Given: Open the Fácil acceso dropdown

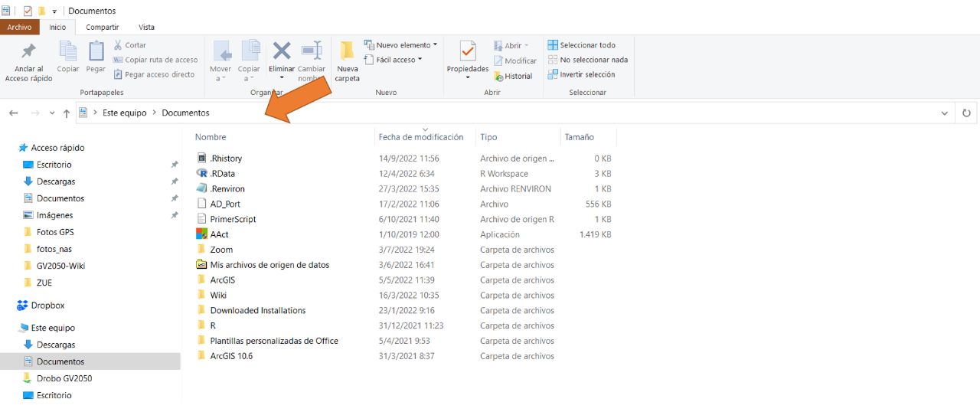Looking at the screenshot, I should 394,60.
